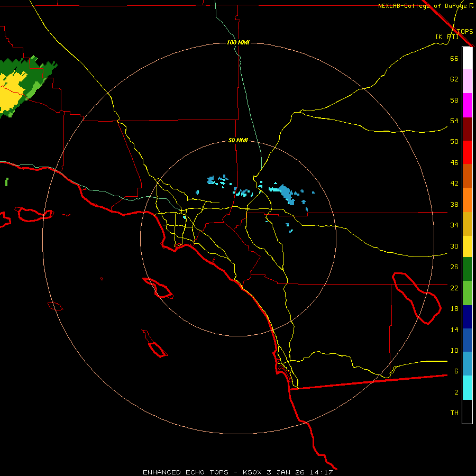476x476 pixels.
Task: Click the legend value '30'
Action: 454,246
